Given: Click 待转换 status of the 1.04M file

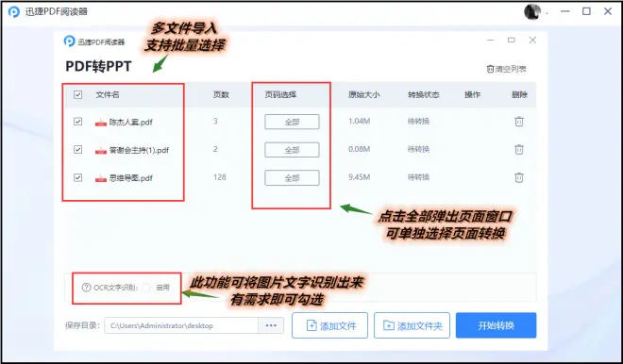Looking at the screenshot, I should (x=418, y=121).
